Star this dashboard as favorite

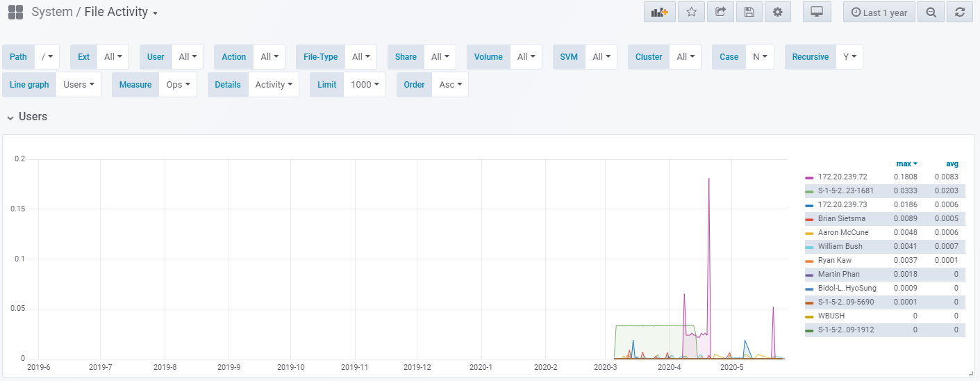tap(691, 12)
